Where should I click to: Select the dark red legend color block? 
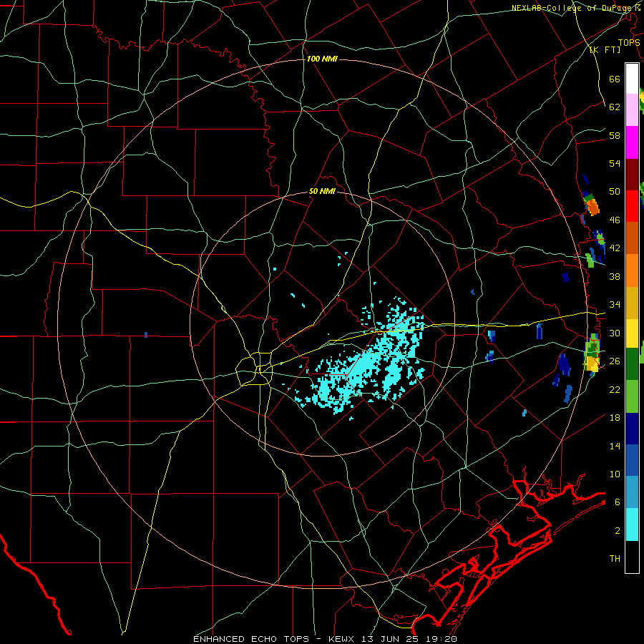632,175
